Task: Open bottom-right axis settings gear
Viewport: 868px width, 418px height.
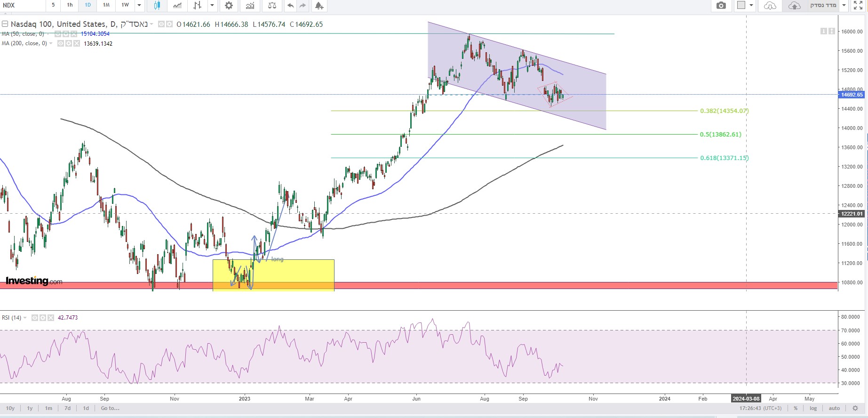Action: click(855, 408)
